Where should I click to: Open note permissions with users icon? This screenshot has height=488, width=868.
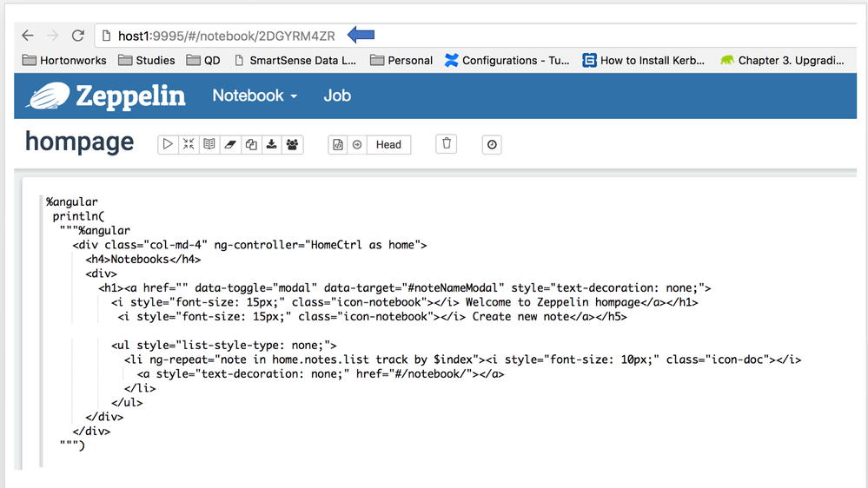point(292,144)
